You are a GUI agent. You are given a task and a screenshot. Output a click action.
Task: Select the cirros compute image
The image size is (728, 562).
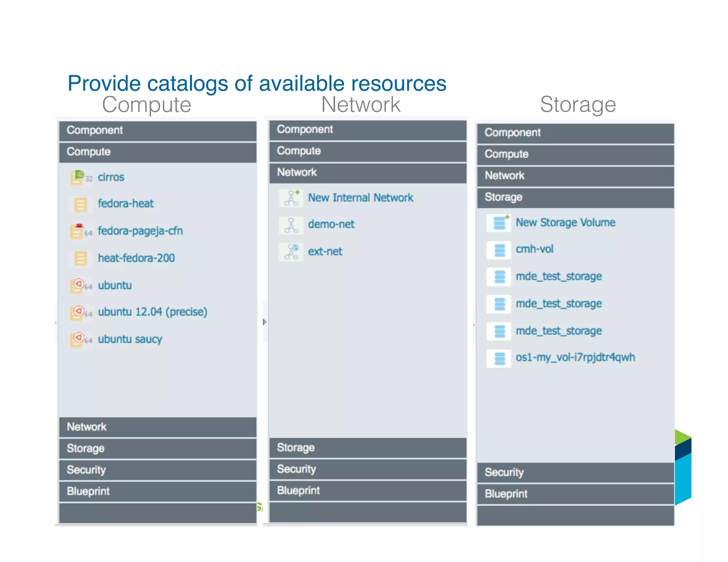click(x=111, y=177)
